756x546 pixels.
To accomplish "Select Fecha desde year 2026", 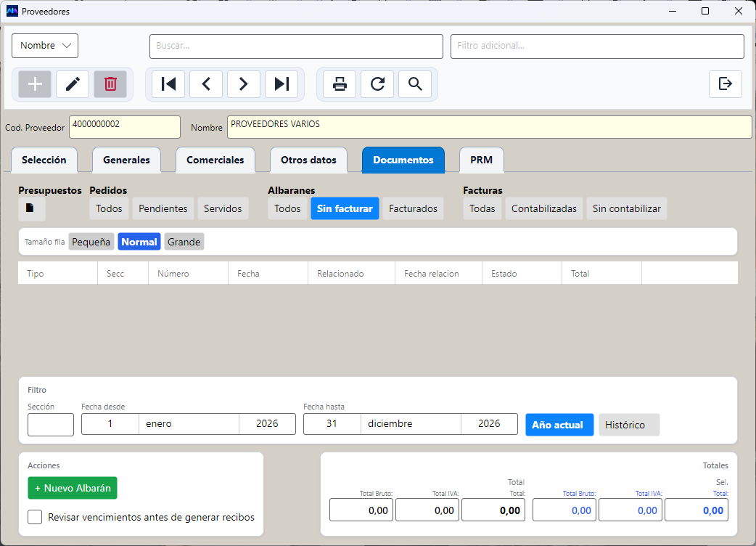I will (x=267, y=423).
